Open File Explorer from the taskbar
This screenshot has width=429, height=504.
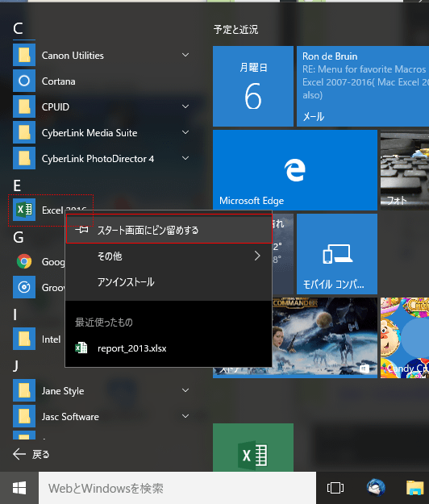(414, 488)
